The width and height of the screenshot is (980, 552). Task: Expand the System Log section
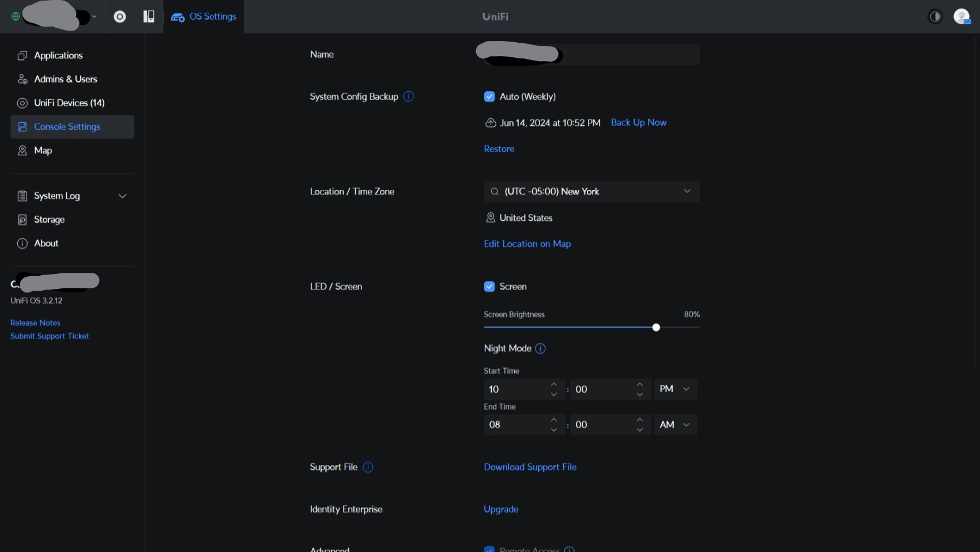123,196
